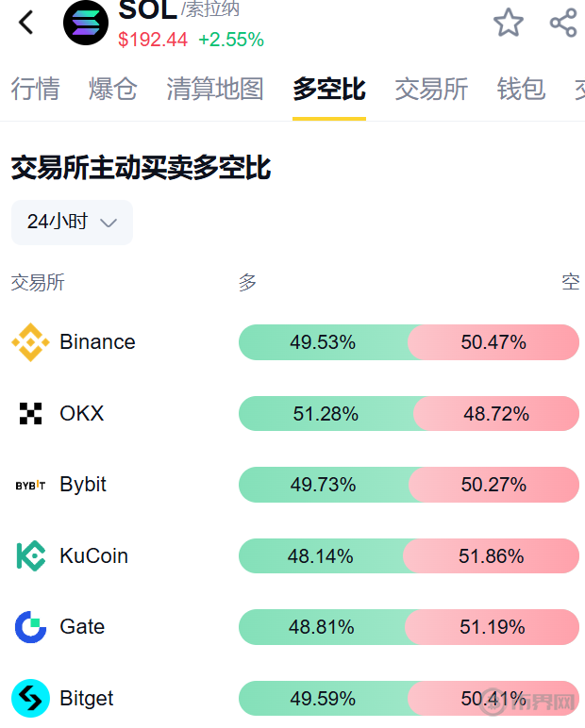
Task: Click the Binance exchange logo
Action: [30, 342]
